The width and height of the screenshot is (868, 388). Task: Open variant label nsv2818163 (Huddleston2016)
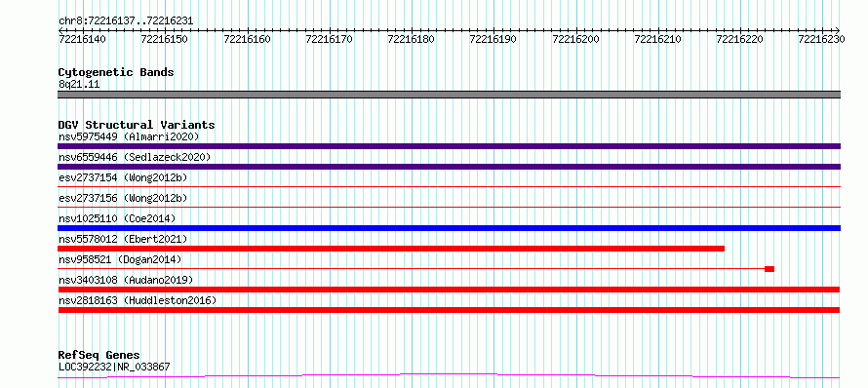[138, 300]
